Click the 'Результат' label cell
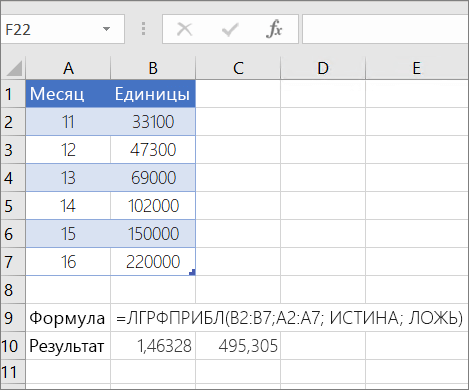The image size is (469, 390). [x=68, y=345]
